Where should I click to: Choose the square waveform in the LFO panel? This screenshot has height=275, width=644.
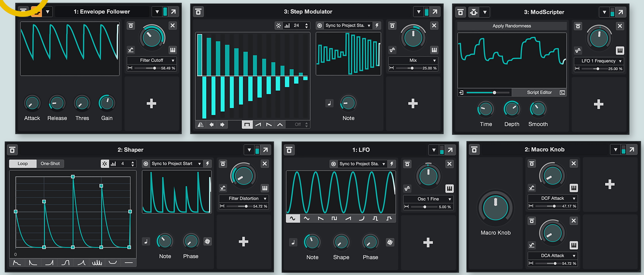tap(334, 218)
